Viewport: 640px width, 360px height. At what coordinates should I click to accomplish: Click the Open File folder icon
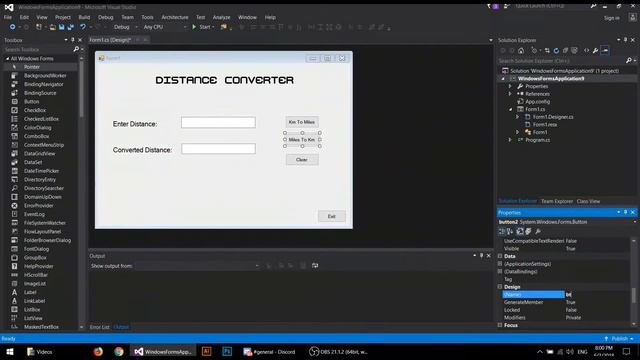(52, 27)
